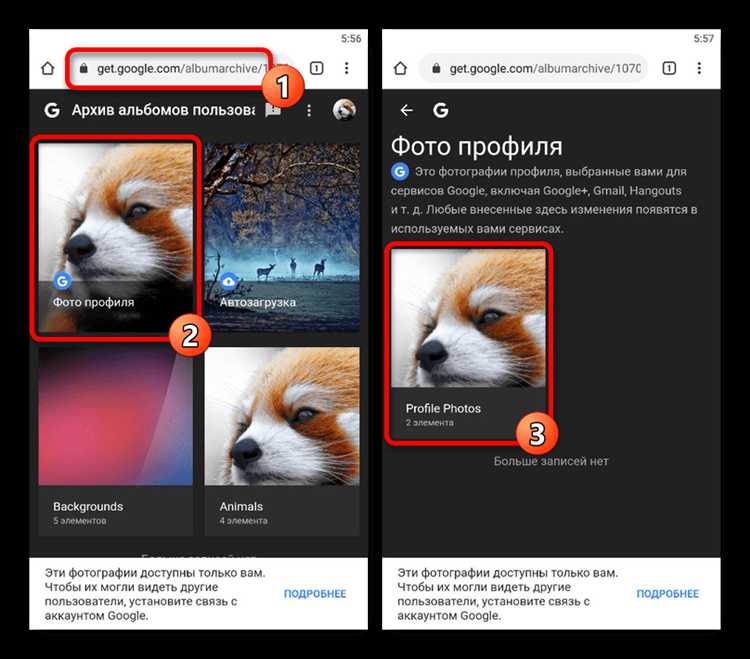
Task: Open feedback flag icon in archive header
Action: [x=274, y=110]
